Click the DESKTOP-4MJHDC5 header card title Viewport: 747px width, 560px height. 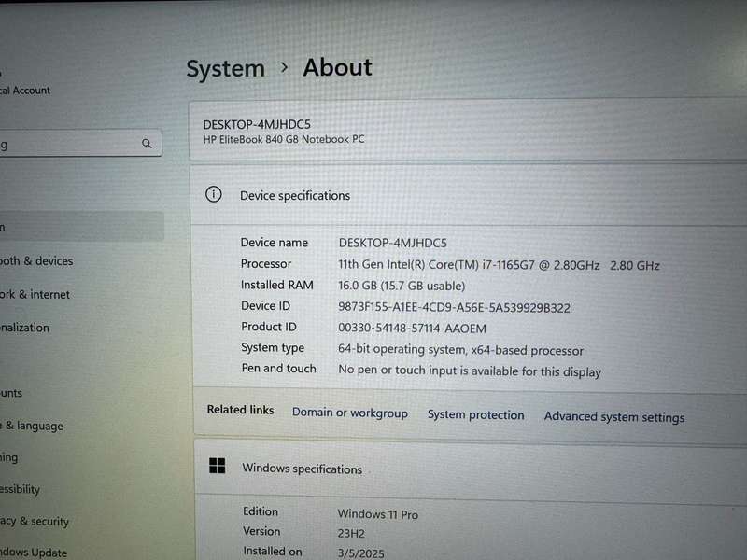point(257,125)
